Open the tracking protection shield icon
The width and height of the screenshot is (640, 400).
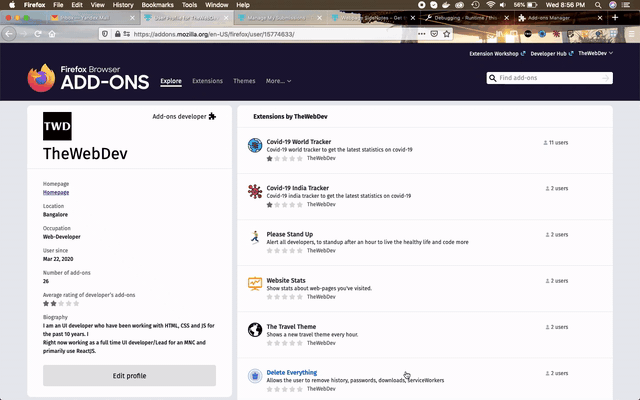105,34
